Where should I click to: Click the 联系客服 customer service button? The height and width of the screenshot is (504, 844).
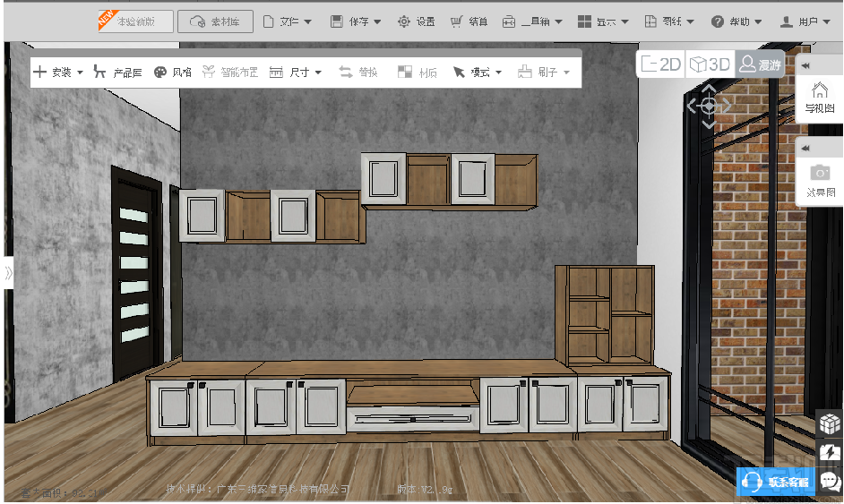click(x=776, y=482)
